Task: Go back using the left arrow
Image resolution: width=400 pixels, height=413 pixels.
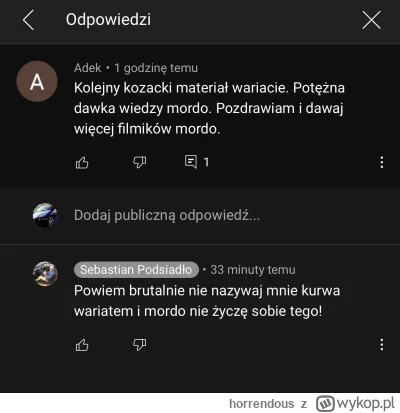Action: (28, 20)
